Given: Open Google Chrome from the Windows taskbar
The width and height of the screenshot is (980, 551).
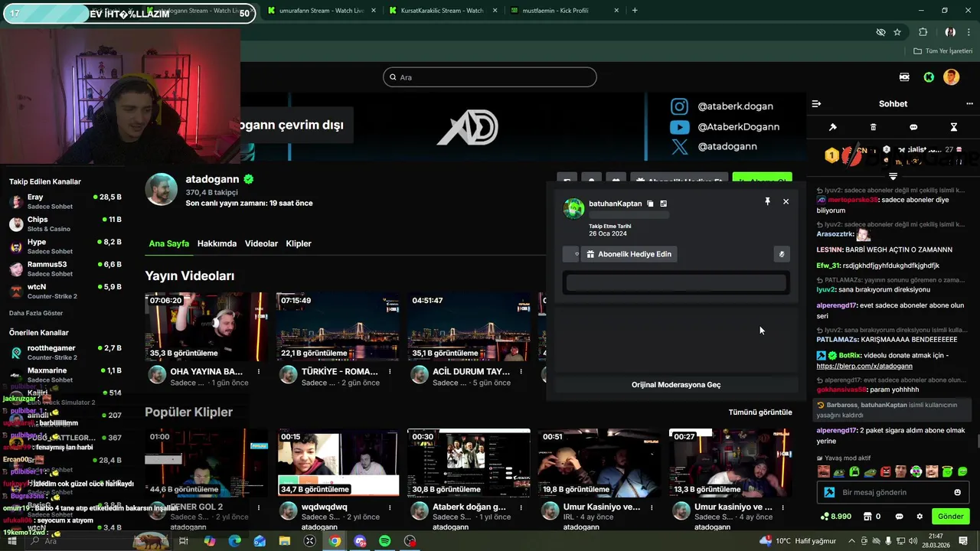Looking at the screenshot, I should click(335, 541).
